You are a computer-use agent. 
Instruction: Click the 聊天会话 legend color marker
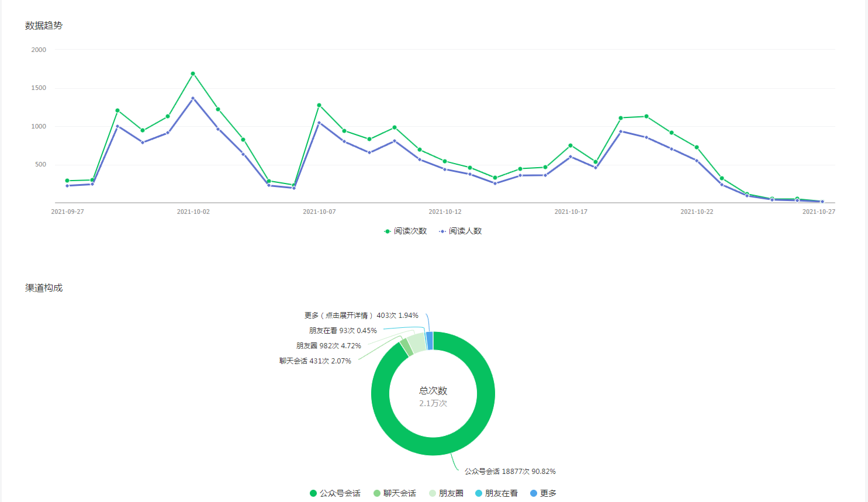point(377,493)
